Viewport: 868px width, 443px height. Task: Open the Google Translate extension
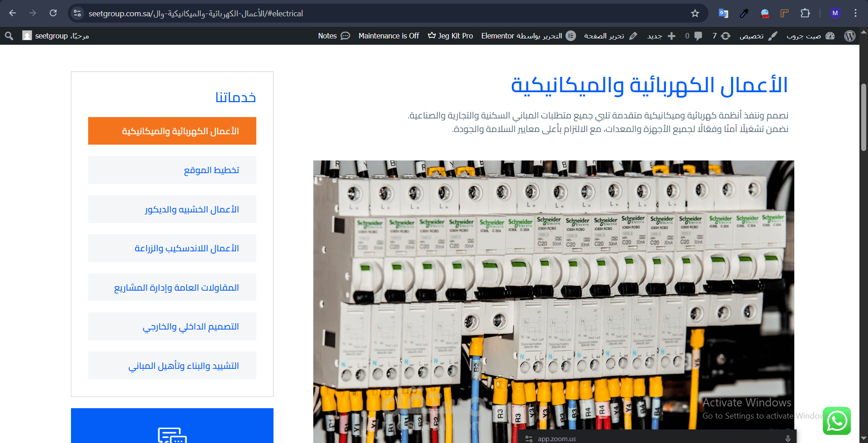[723, 14]
